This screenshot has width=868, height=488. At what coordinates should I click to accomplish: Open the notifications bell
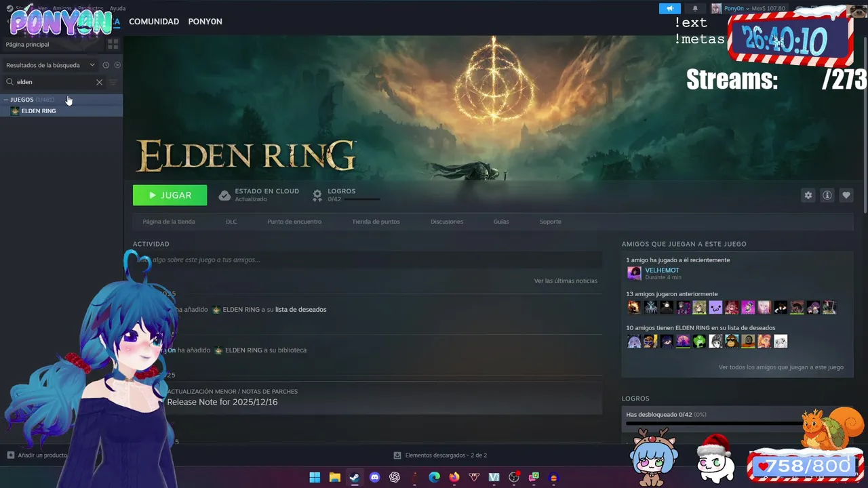pos(695,9)
